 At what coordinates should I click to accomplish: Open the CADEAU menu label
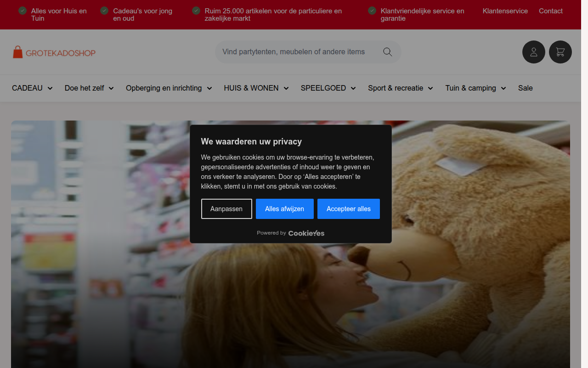tap(27, 88)
